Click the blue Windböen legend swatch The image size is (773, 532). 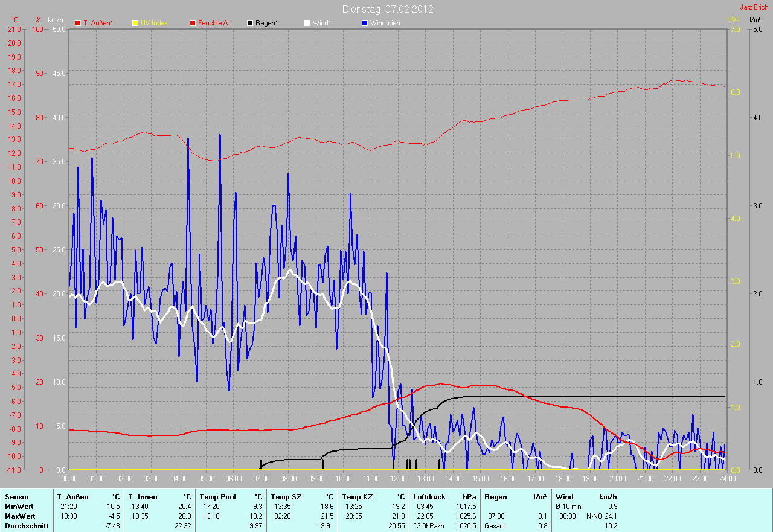click(364, 23)
